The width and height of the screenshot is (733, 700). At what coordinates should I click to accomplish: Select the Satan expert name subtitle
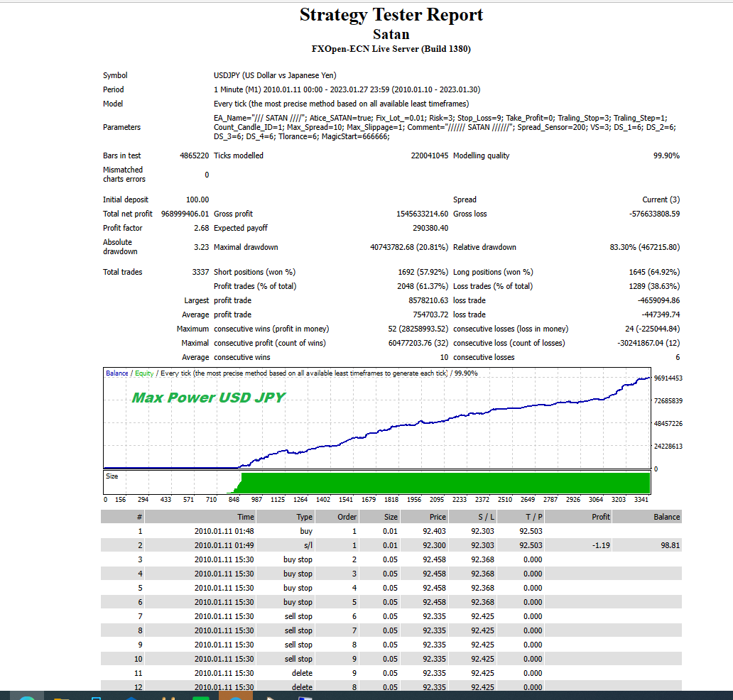click(x=391, y=35)
